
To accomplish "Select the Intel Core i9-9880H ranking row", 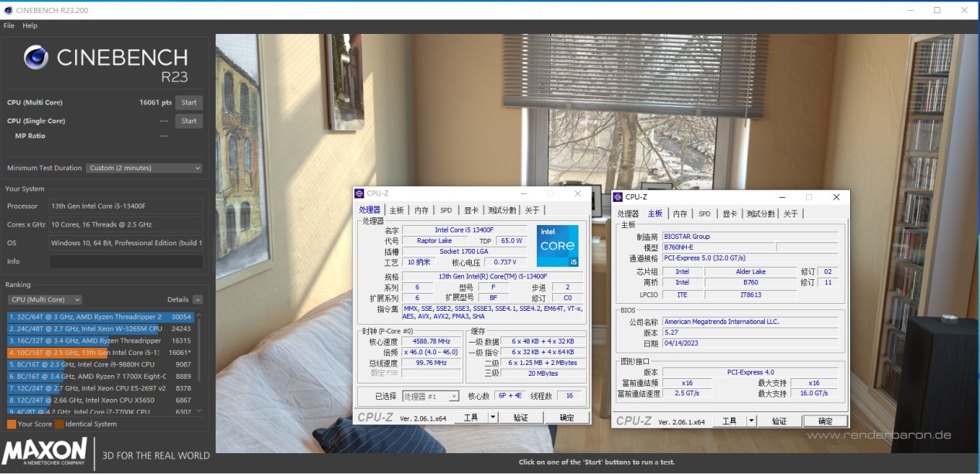I will (101, 364).
